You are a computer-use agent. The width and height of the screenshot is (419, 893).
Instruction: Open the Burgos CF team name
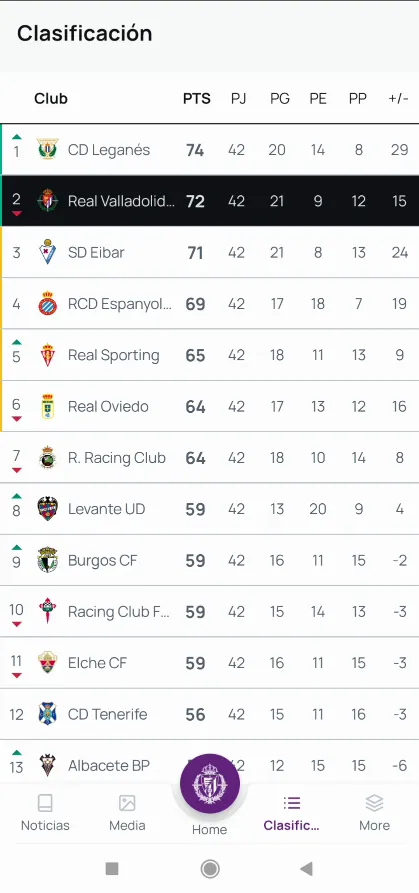[102, 560]
